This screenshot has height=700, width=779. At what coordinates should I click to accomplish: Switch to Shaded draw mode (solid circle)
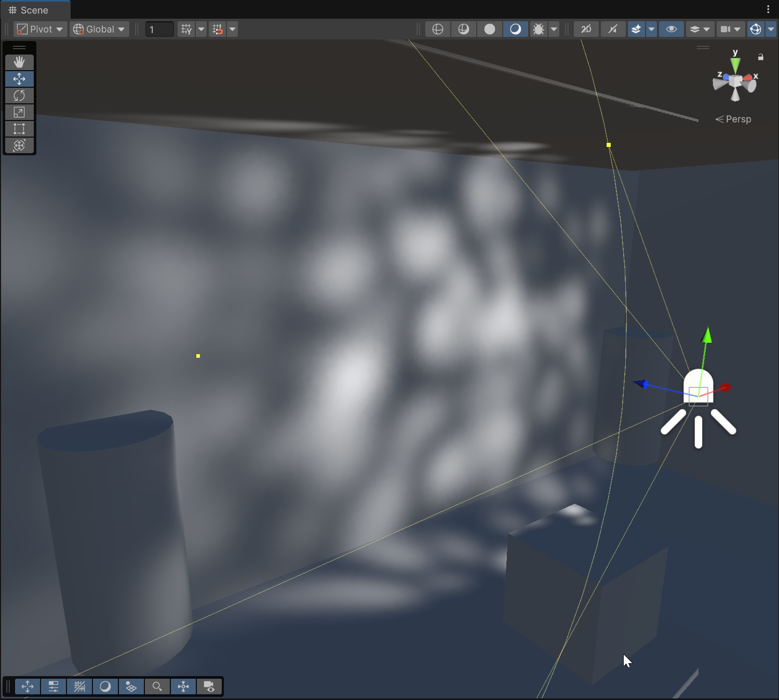pyautogui.click(x=490, y=29)
